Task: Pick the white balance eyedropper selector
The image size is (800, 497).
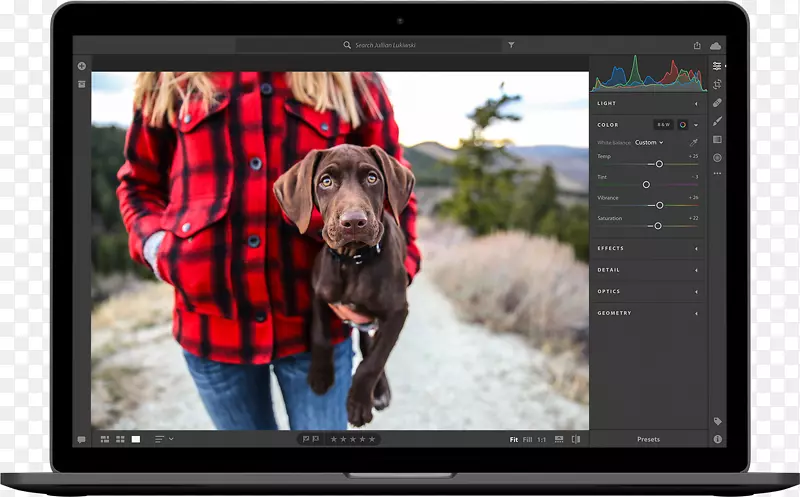Action: tap(693, 142)
